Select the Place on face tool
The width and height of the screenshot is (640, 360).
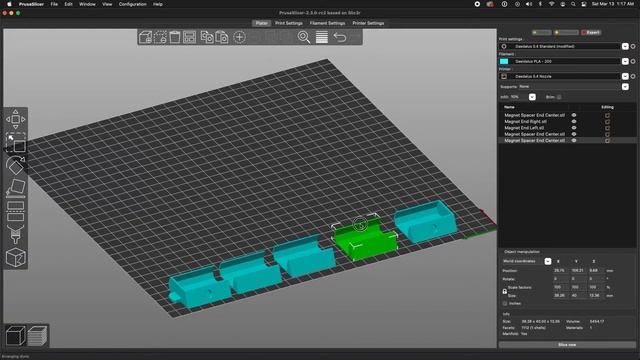coord(16,187)
